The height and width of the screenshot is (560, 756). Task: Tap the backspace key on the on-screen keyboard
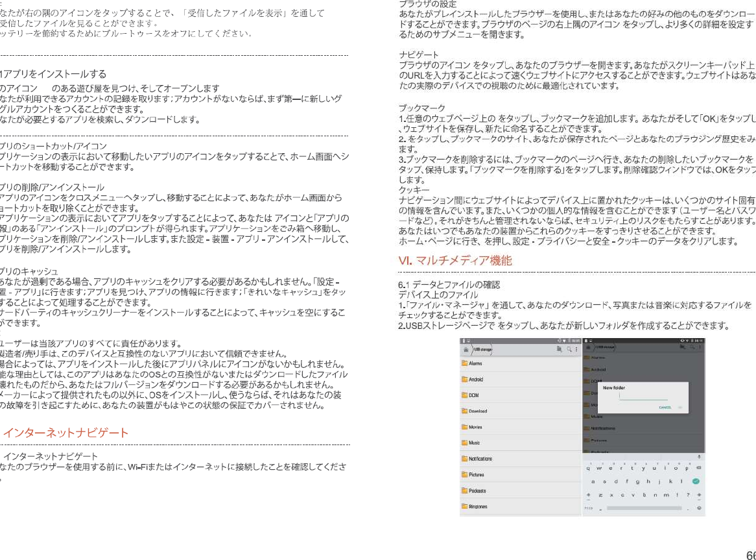699,467
